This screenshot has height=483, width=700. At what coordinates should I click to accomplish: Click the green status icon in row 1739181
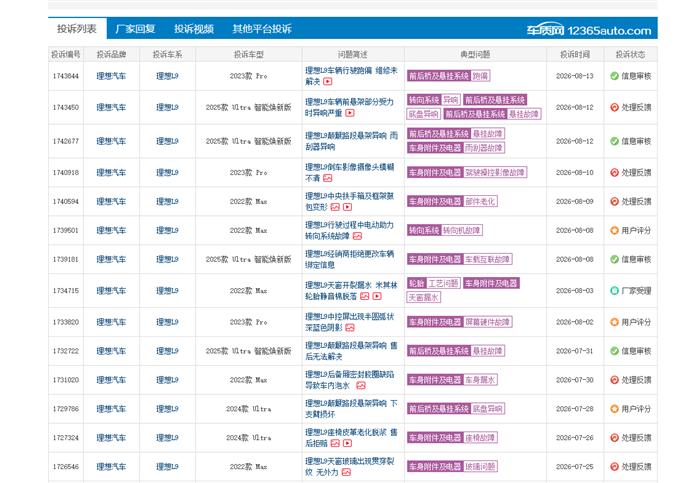pyautogui.click(x=614, y=259)
